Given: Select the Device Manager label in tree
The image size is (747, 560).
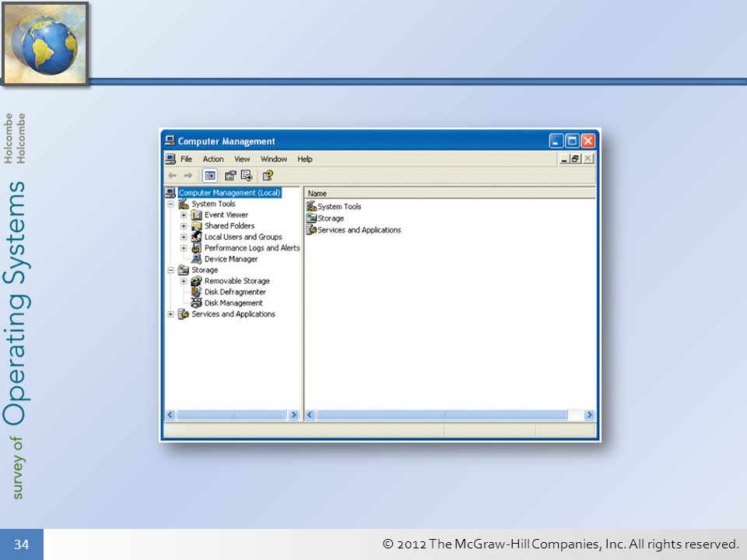Looking at the screenshot, I should click(x=231, y=259).
